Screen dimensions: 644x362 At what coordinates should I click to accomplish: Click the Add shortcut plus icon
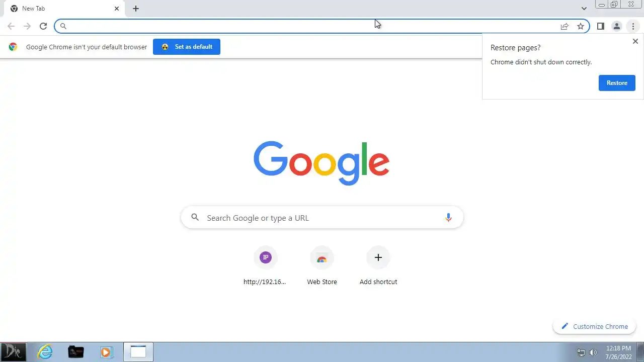pyautogui.click(x=378, y=257)
